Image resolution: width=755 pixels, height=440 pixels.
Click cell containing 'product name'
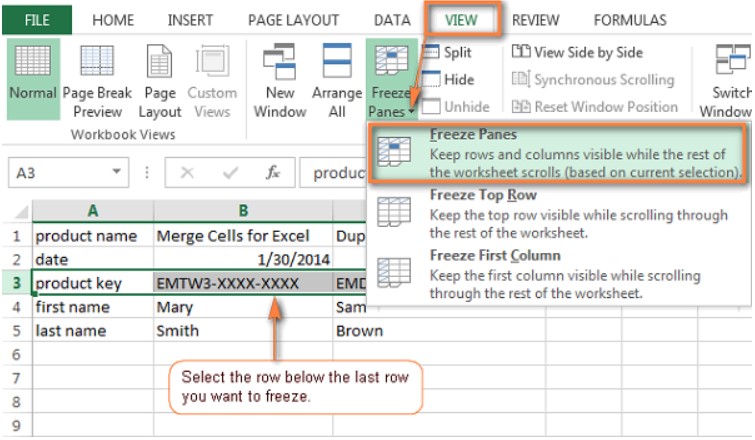93,236
